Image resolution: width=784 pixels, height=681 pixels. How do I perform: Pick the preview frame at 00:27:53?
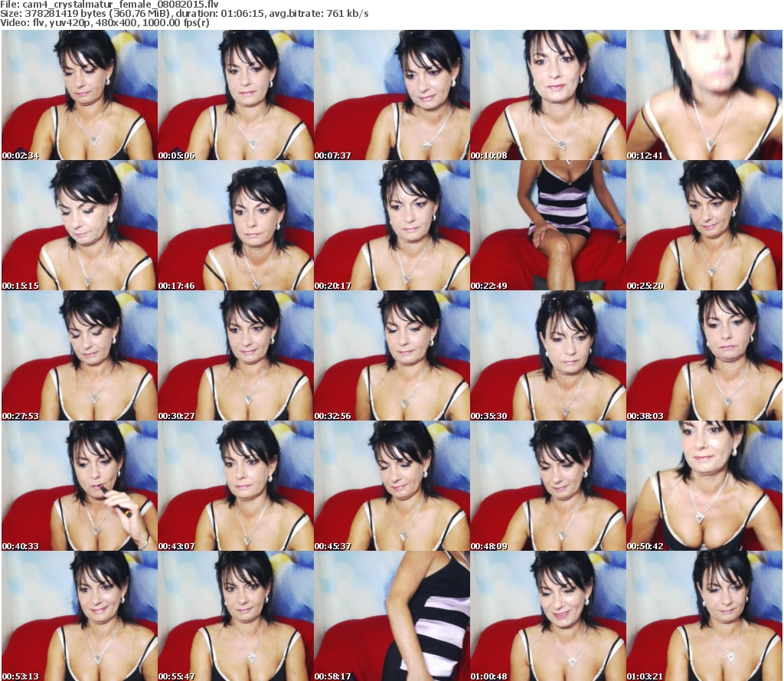80,355
